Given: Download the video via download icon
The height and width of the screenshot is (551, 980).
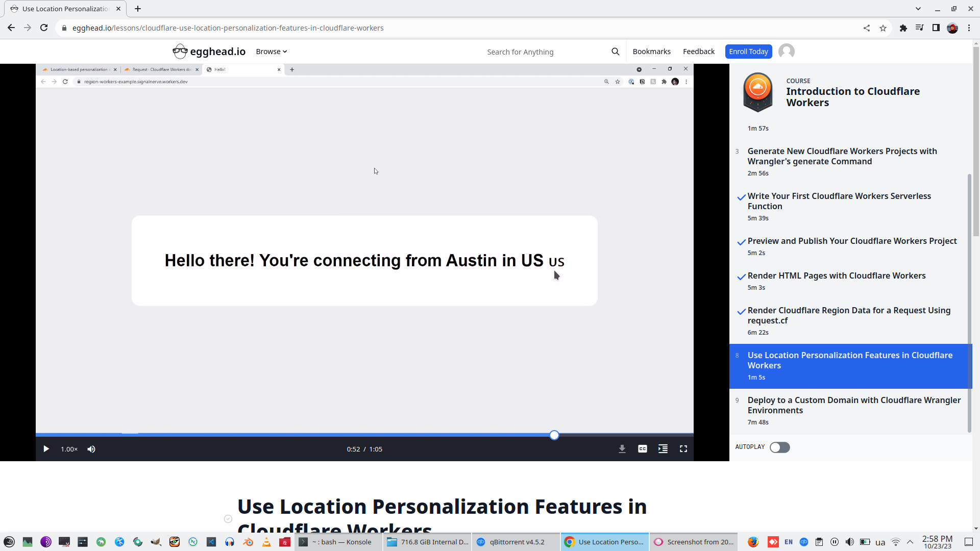Looking at the screenshot, I should click(622, 449).
